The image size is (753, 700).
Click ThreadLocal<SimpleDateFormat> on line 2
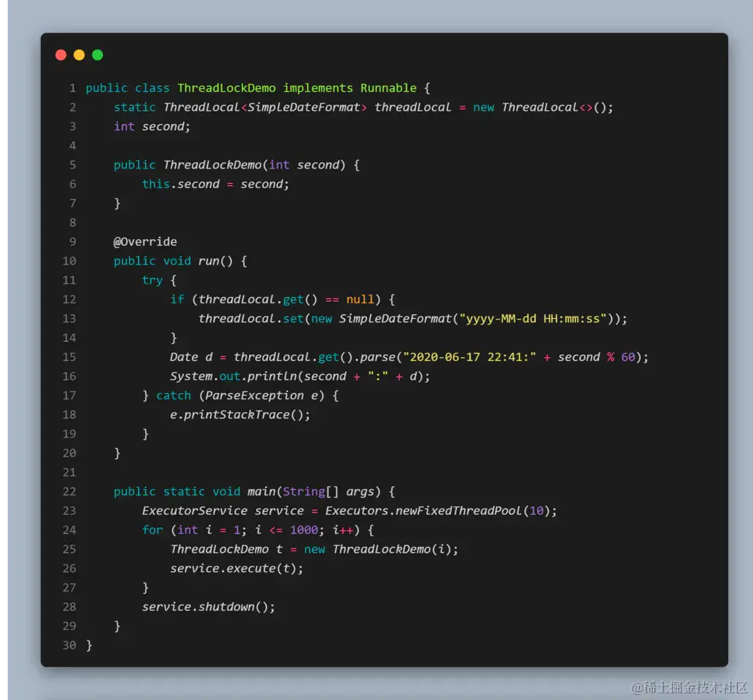(x=265, y=107)
